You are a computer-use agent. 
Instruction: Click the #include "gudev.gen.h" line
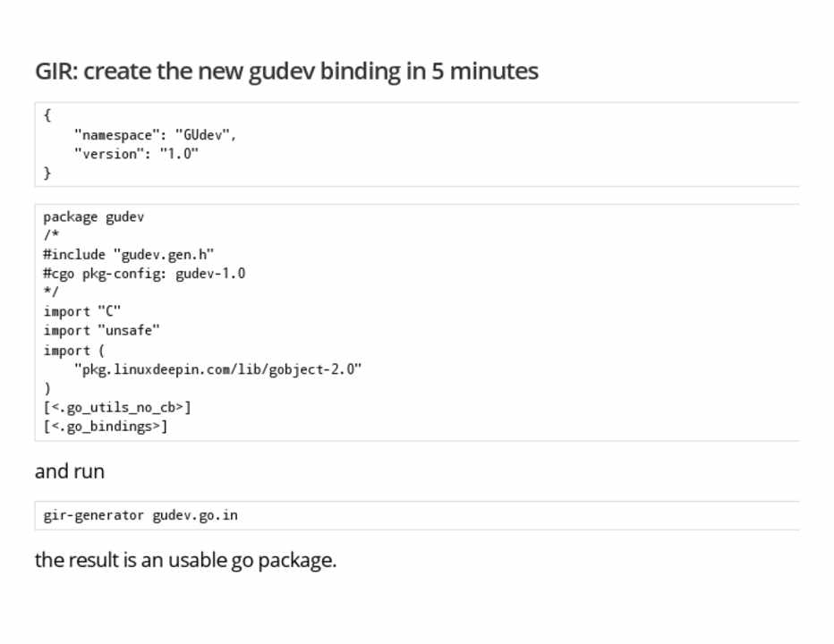pos(129,254)
